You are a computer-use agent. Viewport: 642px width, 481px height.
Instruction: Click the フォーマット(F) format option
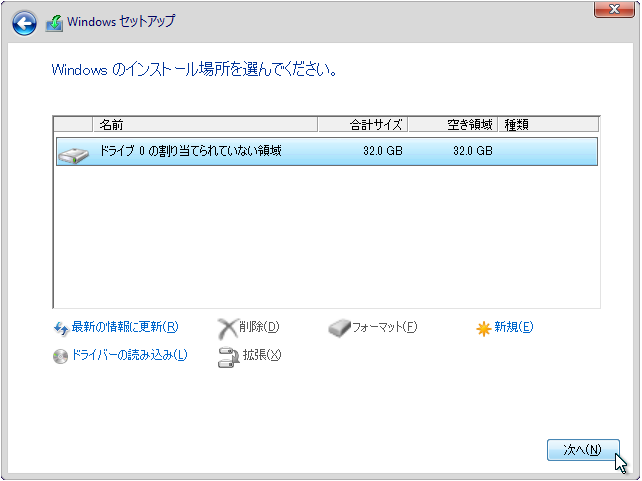pyautogui.click(x=384, y=327)
